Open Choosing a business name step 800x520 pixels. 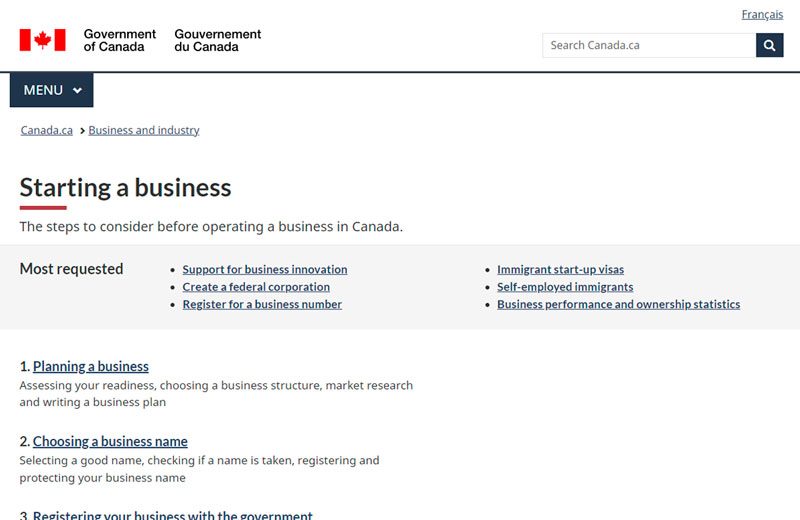(110, 441)
